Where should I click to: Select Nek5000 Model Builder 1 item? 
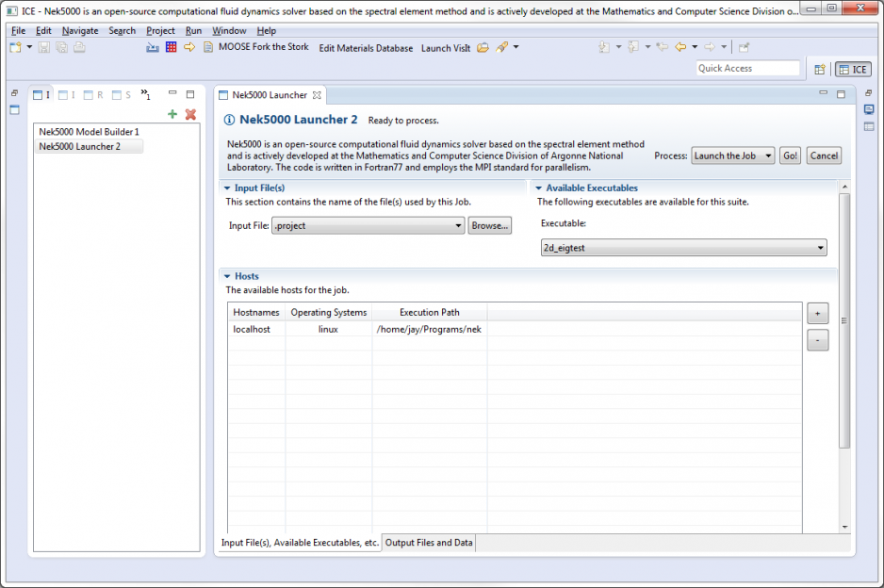[89, 132]
